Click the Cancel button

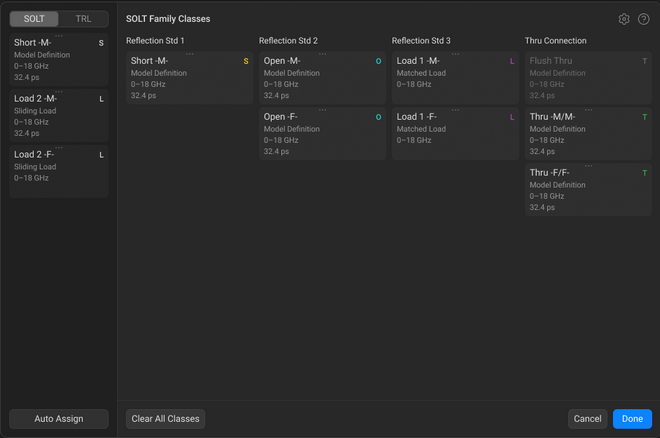587,419
